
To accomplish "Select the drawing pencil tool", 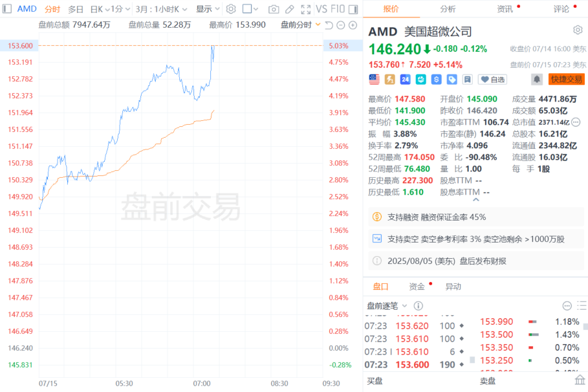I will click(x=290, y=9).
